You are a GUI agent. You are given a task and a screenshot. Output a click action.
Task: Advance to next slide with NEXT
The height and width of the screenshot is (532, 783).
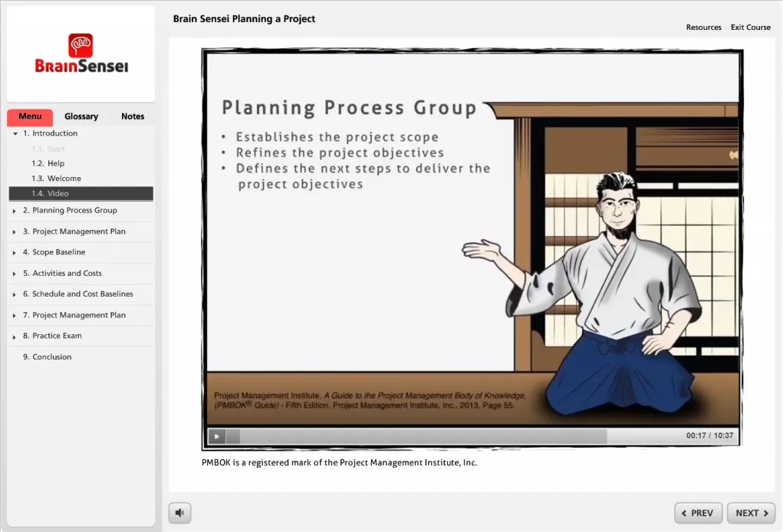[751, 513]
